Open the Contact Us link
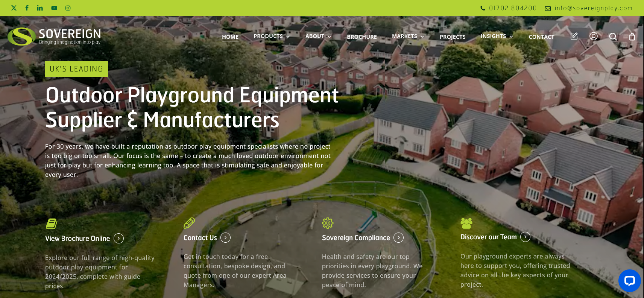644x298 pixels. coord(200,238)
